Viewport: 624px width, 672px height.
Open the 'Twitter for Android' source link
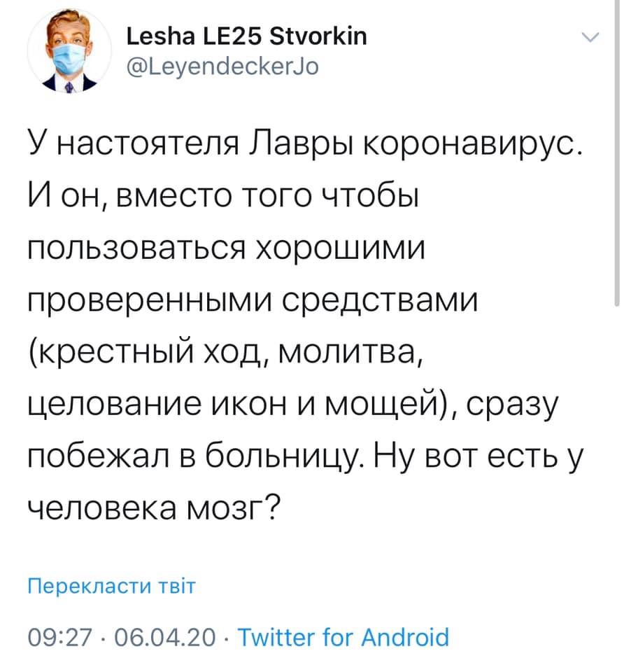coord(343,638)
